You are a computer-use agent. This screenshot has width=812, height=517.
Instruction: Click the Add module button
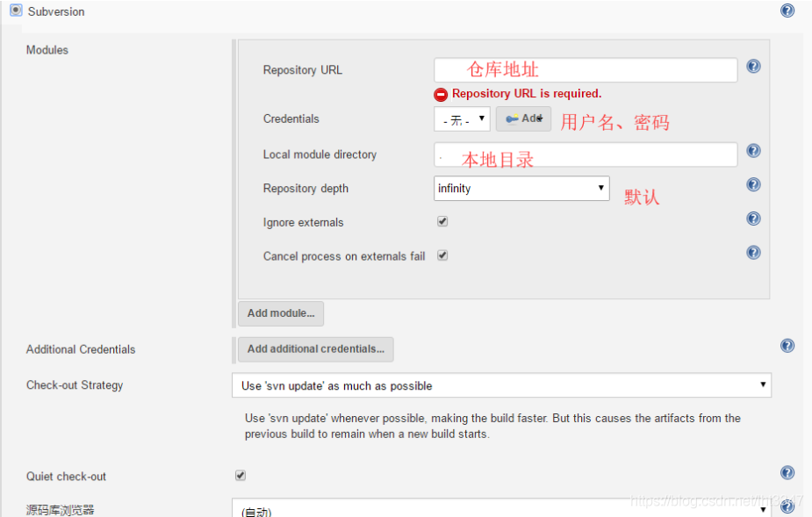(280, 313)
